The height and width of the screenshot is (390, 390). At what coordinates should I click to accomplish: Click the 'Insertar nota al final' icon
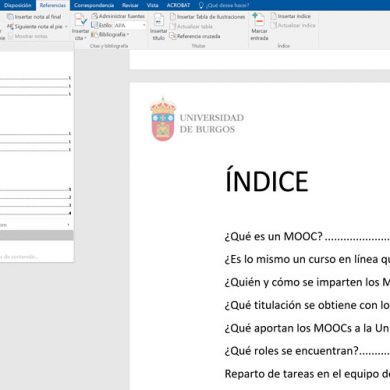click(10, 17)
